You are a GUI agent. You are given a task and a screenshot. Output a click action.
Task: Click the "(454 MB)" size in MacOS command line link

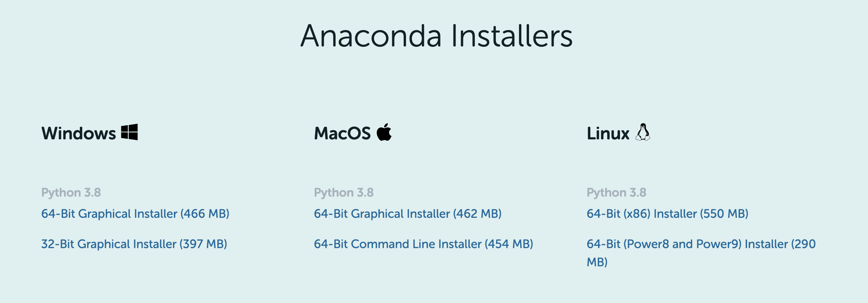click(509, 244)
